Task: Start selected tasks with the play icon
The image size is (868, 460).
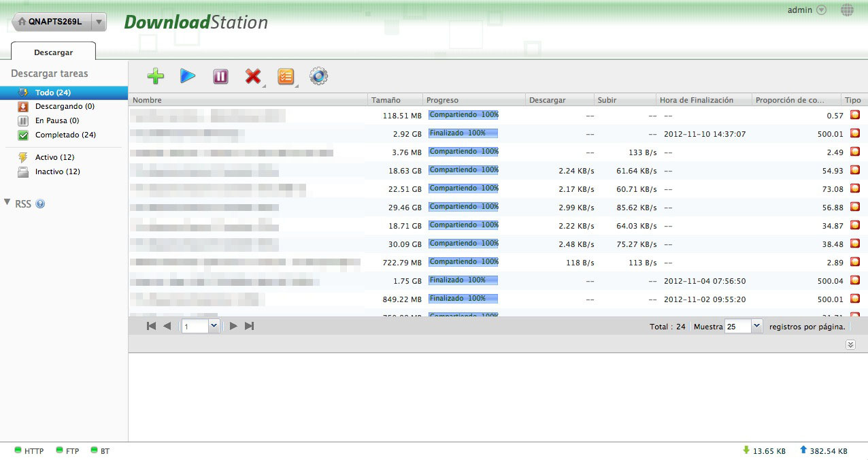Action: coord(188,76)
